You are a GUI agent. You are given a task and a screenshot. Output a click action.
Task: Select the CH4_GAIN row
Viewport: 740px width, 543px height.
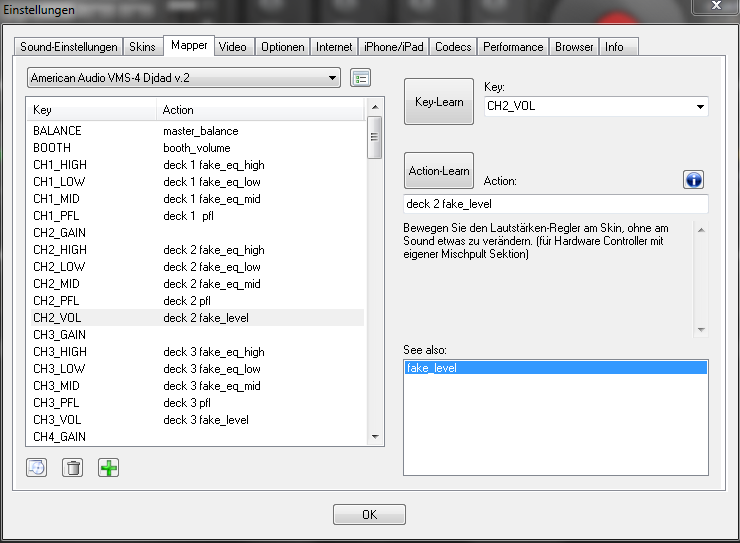pos(197,436)
